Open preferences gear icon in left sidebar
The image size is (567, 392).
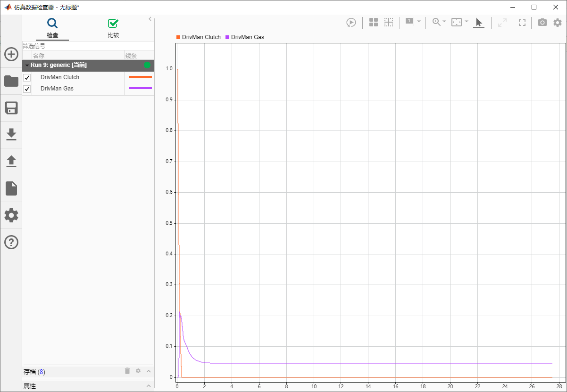[11, 215]
